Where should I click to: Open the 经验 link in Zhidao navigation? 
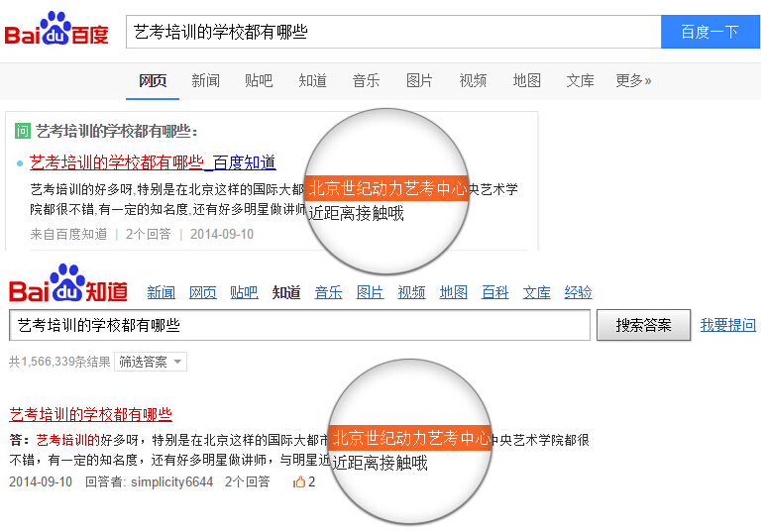click(578, 292)
